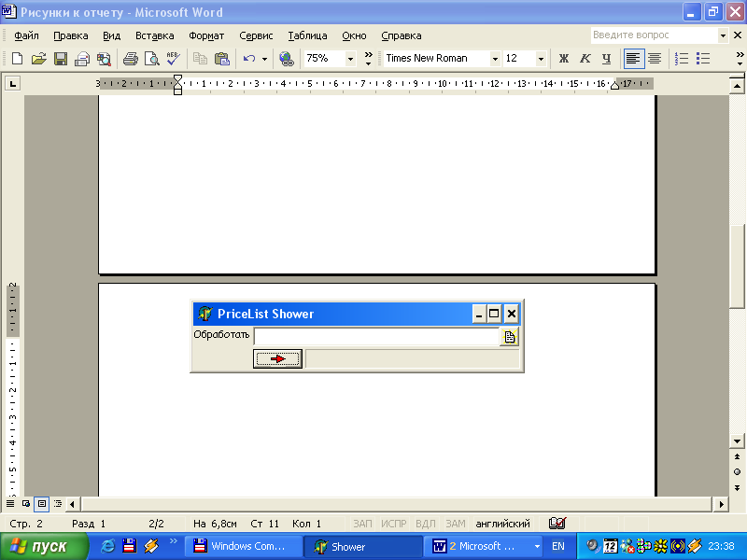
Task: Switch to Normal view icon at bottom left
Action: [10, 503]
